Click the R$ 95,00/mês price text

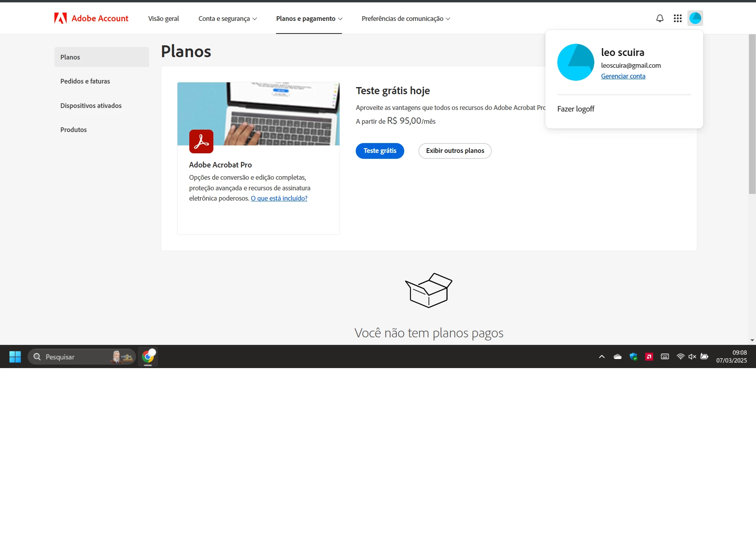pos(411,121)
